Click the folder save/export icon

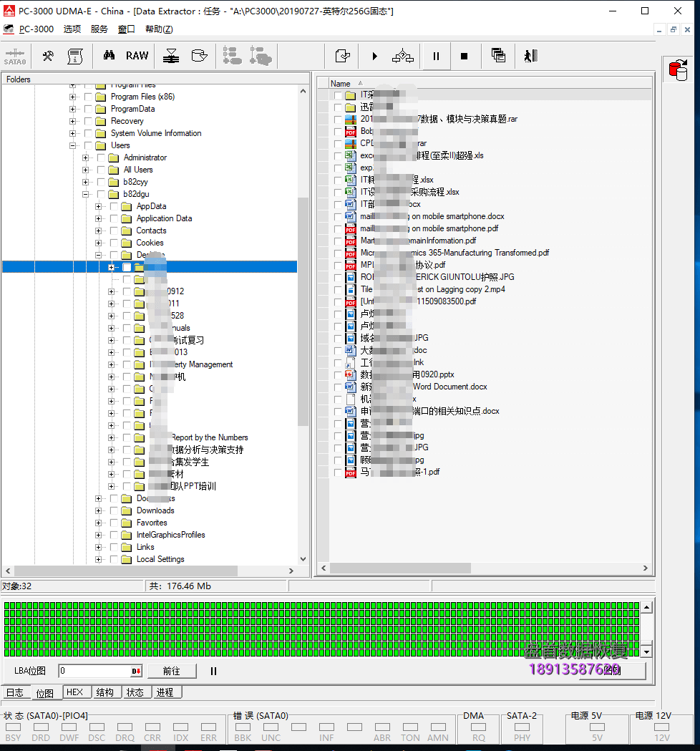199,56
